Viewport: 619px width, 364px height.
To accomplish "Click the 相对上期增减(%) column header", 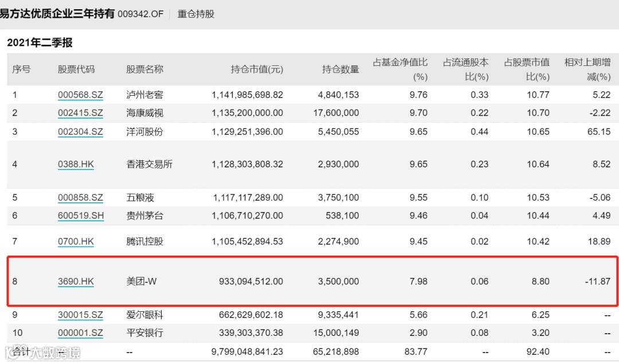I will click(588, 69).
